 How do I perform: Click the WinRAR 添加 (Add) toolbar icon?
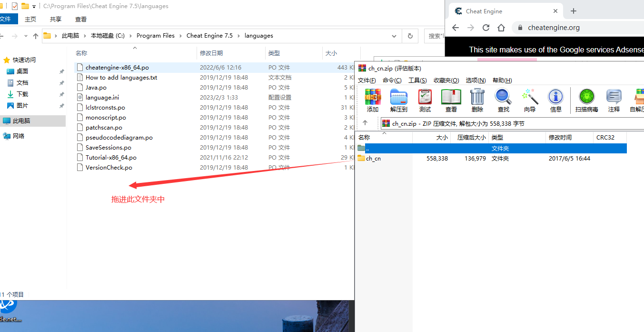[x=373, y=97]
